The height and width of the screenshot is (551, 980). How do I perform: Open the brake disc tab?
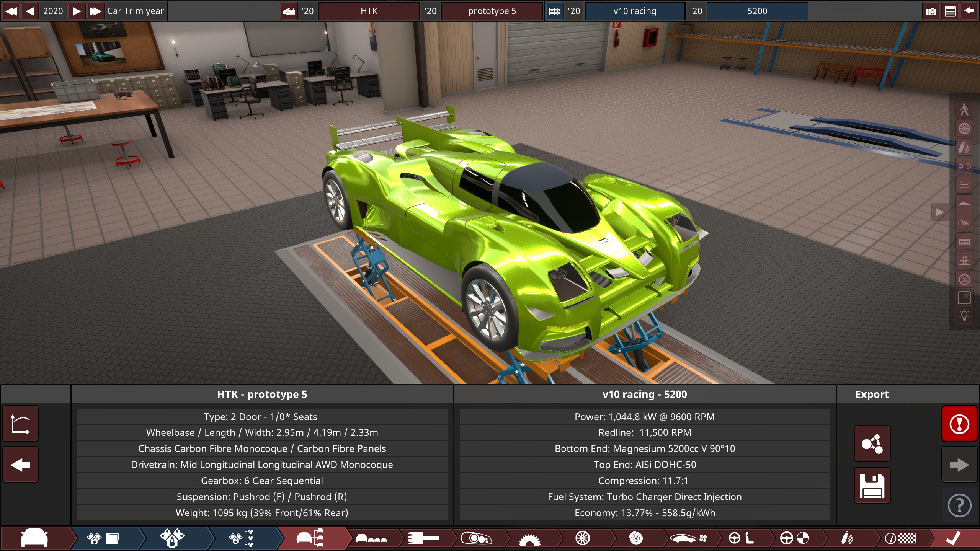pos(635,539)
